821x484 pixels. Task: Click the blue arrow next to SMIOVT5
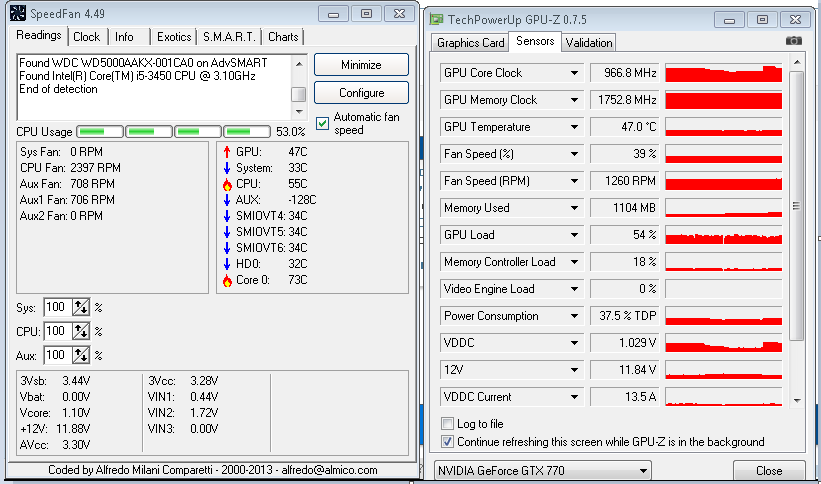click(227, 232)
